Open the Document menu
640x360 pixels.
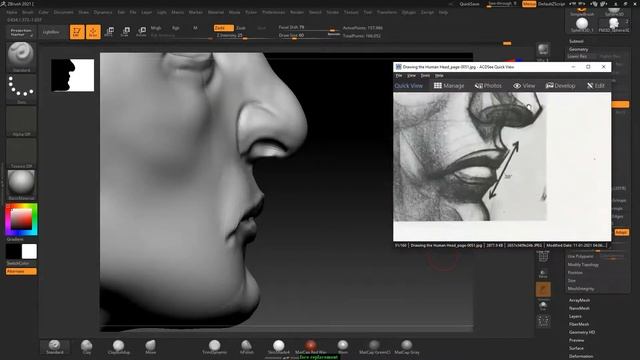64,12
